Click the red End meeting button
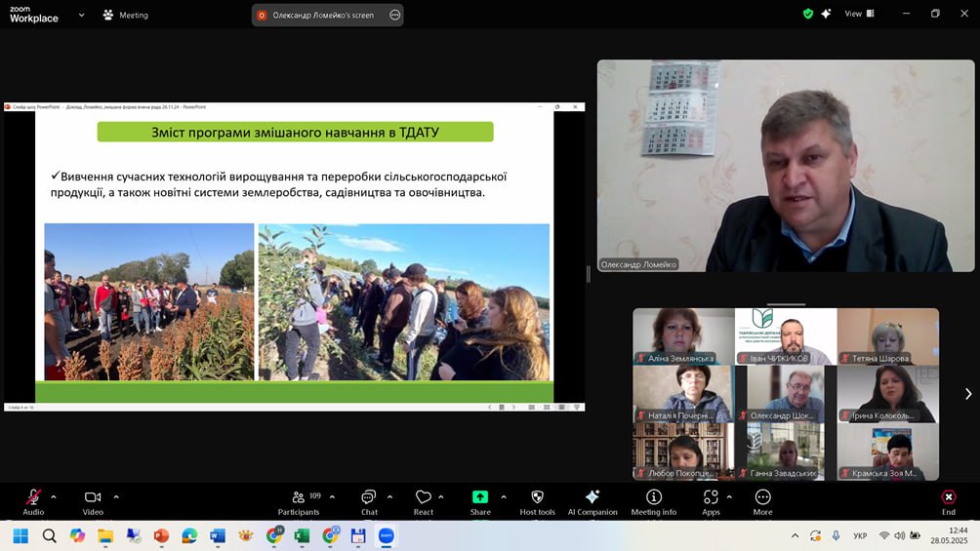This screenshot has width=980, height=551. (949, 501)
